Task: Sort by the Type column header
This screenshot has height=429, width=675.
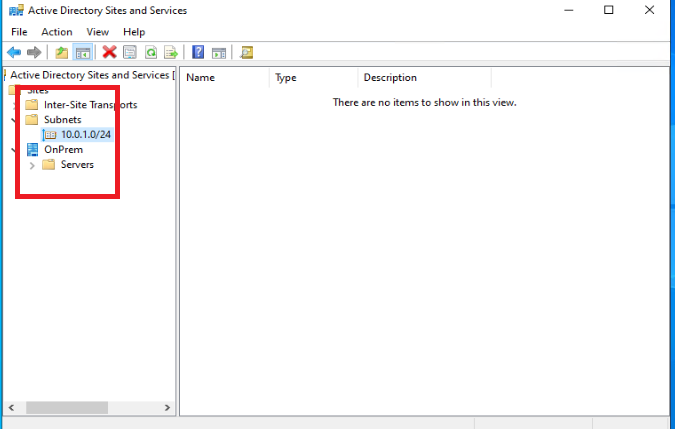Action: [x=313, y=78]
